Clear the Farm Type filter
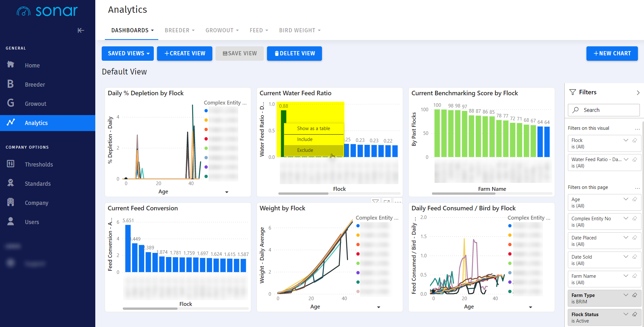Screen dimensions: 644x327 (x=635, y=295)
